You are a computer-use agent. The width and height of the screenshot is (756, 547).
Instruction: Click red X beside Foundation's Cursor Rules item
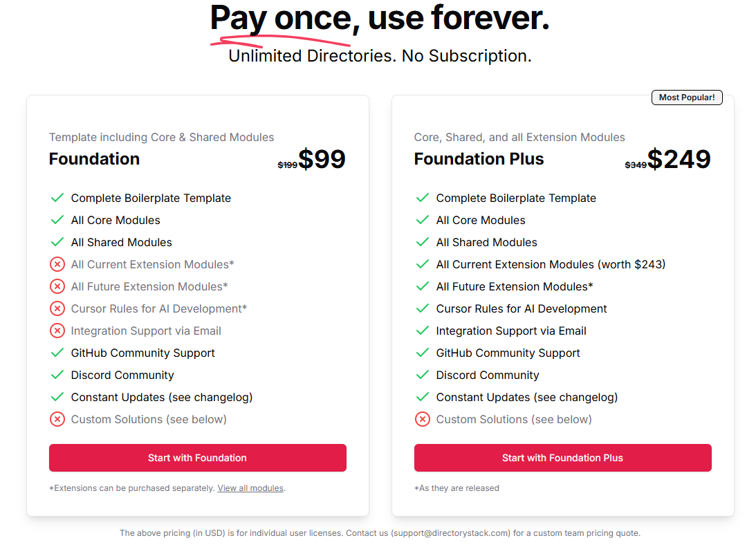(57, 308)
